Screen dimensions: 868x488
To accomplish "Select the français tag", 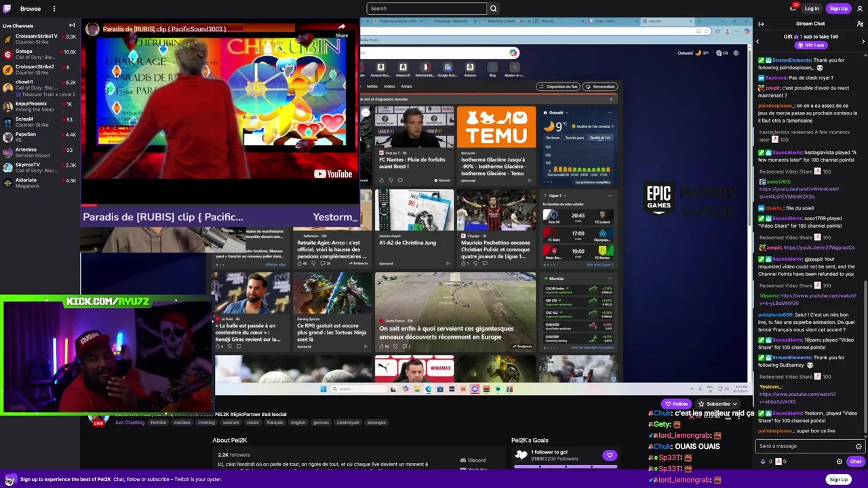I will point(275,422).
